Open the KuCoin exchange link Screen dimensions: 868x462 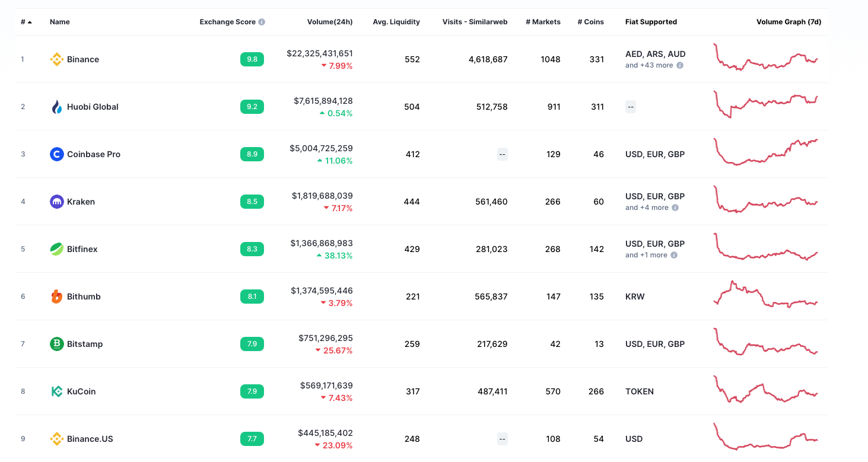pyautogui.click(x=81, y=391)
